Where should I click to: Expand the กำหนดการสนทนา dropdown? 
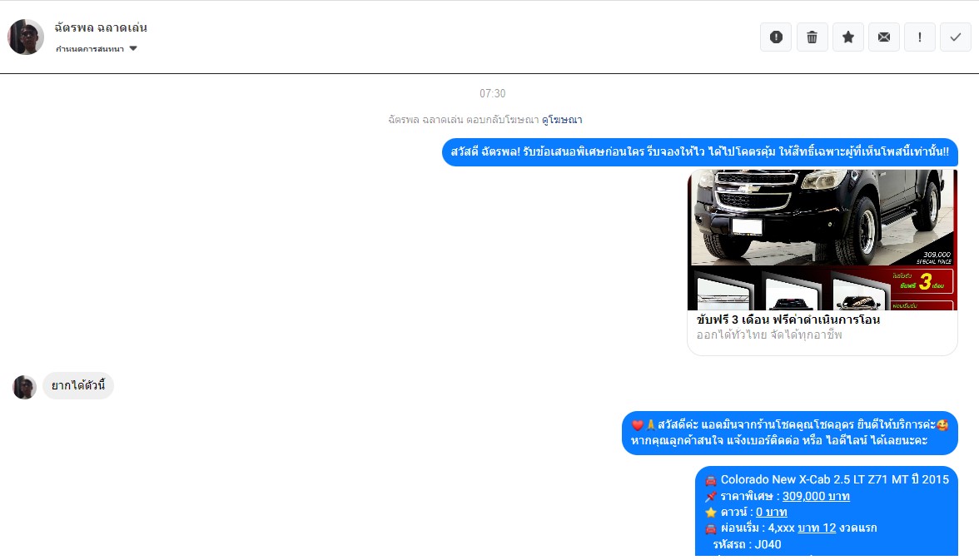coord(96,49)
